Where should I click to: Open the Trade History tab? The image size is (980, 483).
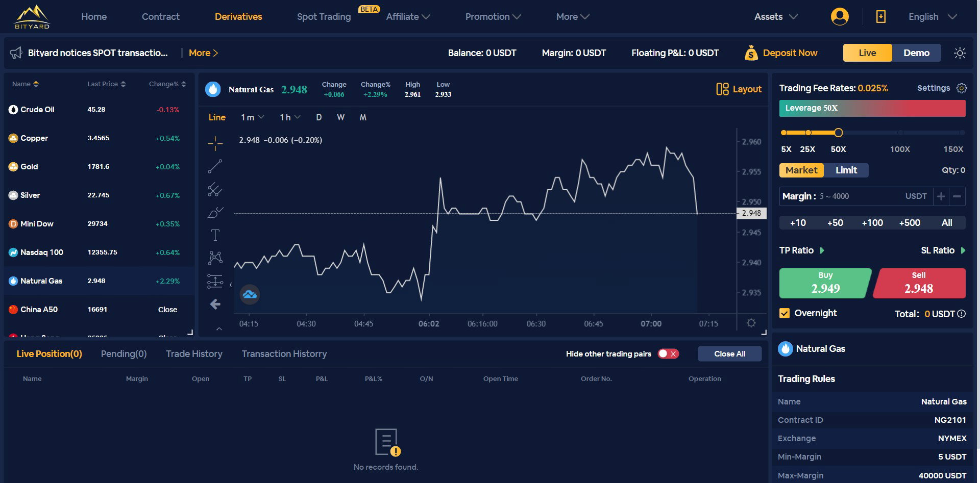click(194, 354)
